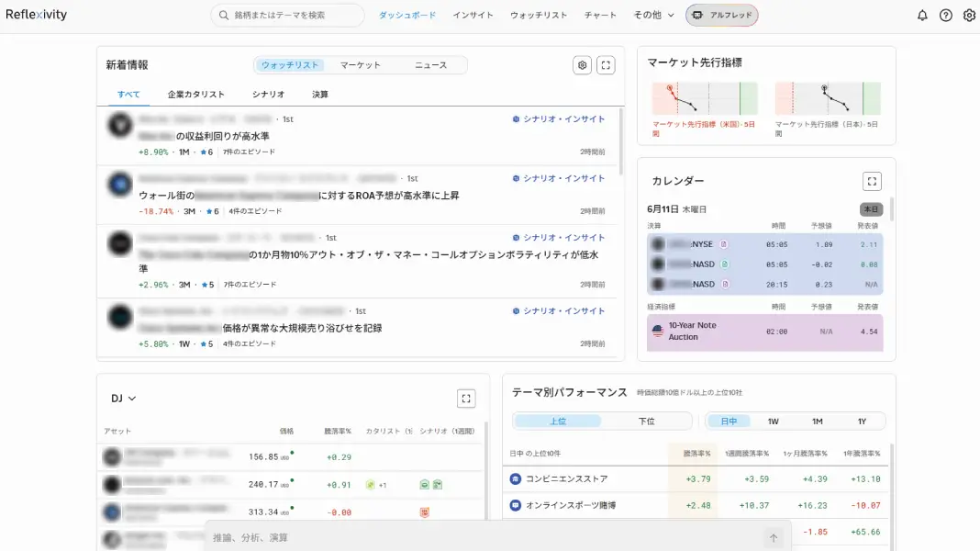
Task: Click the 価格 column header in DJ table
Action: coord(286,431)
